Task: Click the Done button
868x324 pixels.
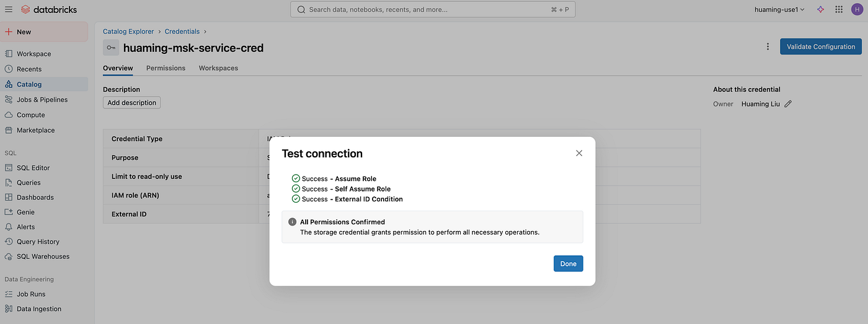Action: point(568,263)
